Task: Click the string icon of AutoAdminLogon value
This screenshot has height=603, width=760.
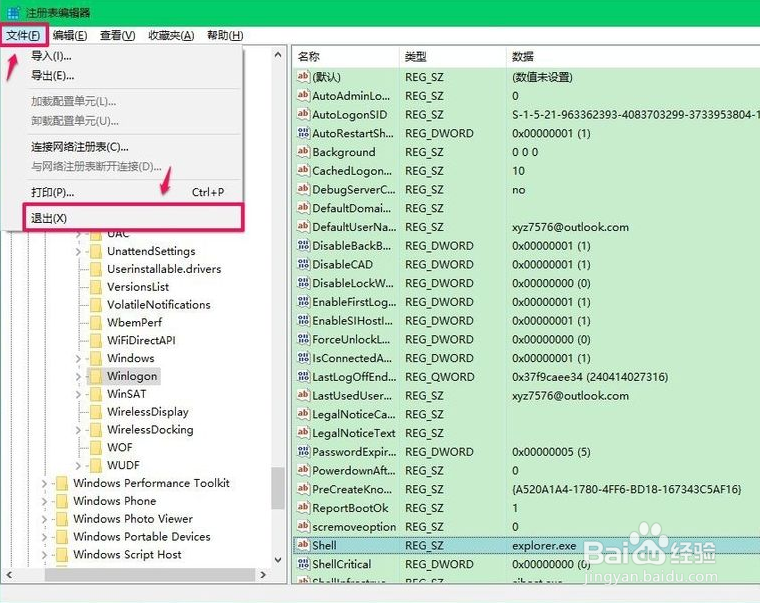Action: [x=303, y=95]
